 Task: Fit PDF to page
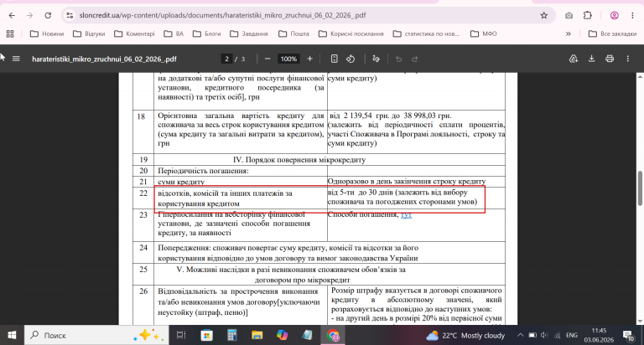(x=334, y=59)
